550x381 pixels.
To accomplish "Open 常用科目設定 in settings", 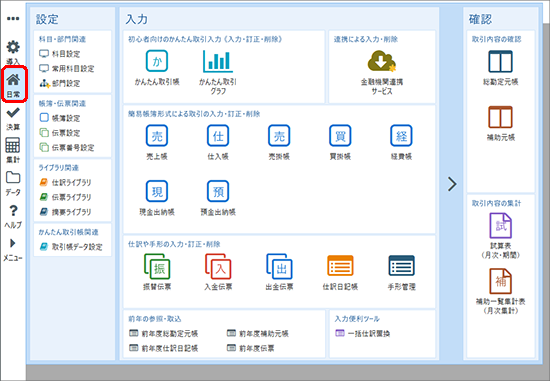I will (67, 68).
